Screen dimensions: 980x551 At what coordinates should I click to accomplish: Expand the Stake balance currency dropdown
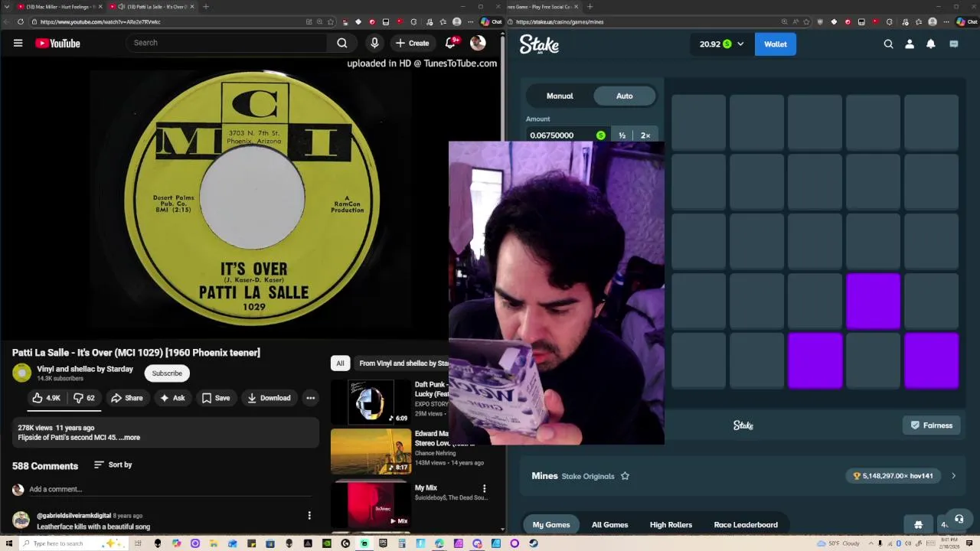point(740,44)
